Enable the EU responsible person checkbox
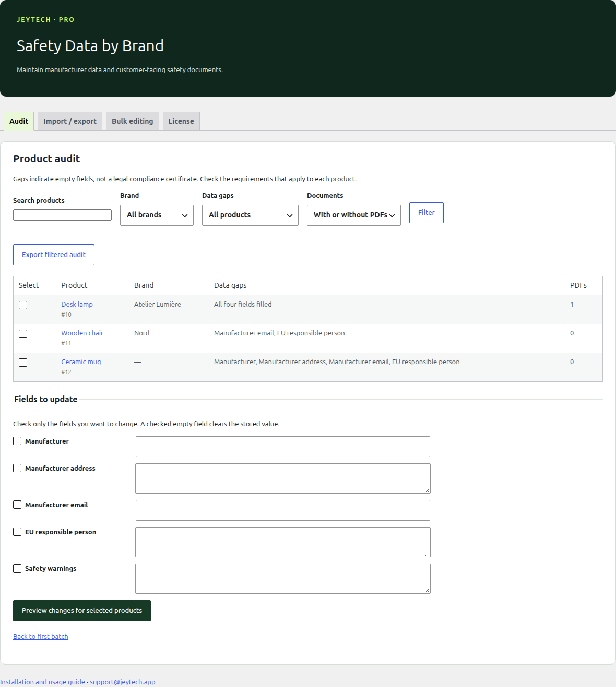Screen dimensions: 616x687 17,532
